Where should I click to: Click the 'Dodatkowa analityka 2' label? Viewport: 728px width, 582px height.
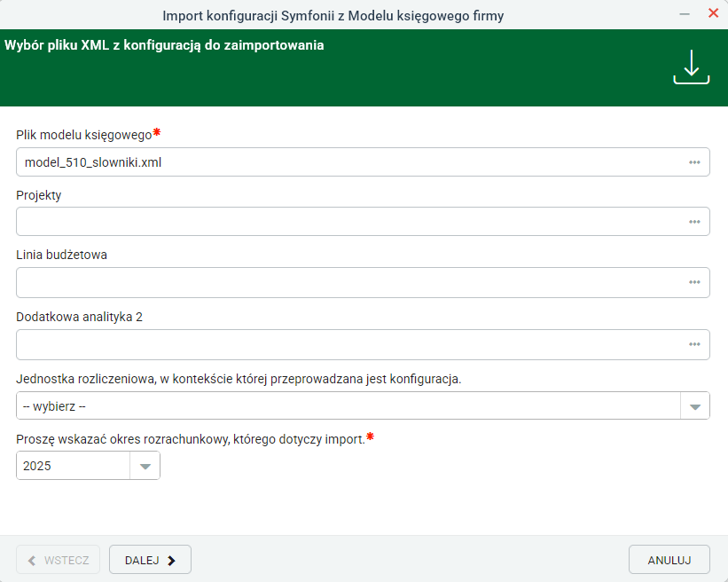[x=79, y=317]
